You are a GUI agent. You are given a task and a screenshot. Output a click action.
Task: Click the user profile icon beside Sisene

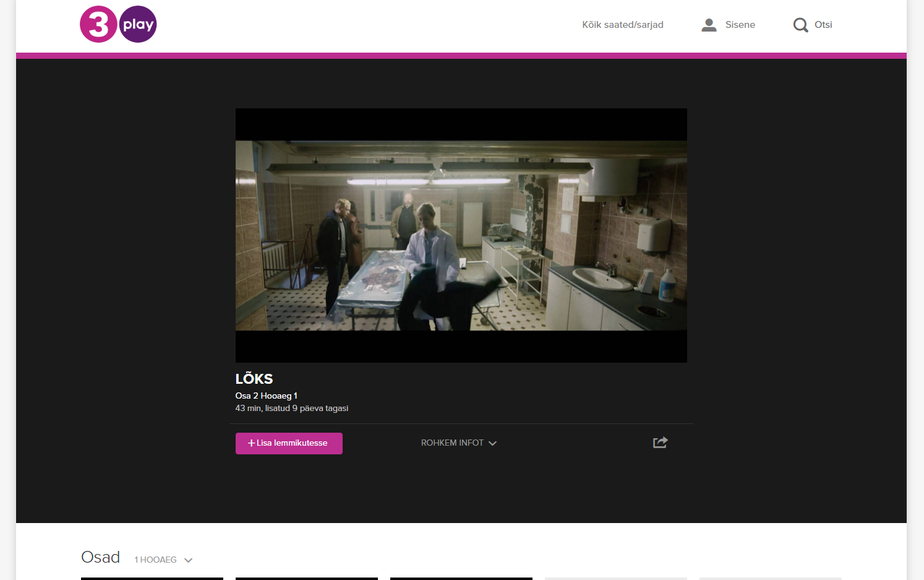[709, 24]
